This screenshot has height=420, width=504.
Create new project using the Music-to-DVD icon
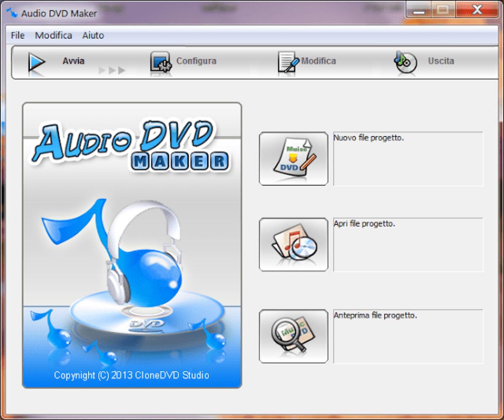(293, 158)
